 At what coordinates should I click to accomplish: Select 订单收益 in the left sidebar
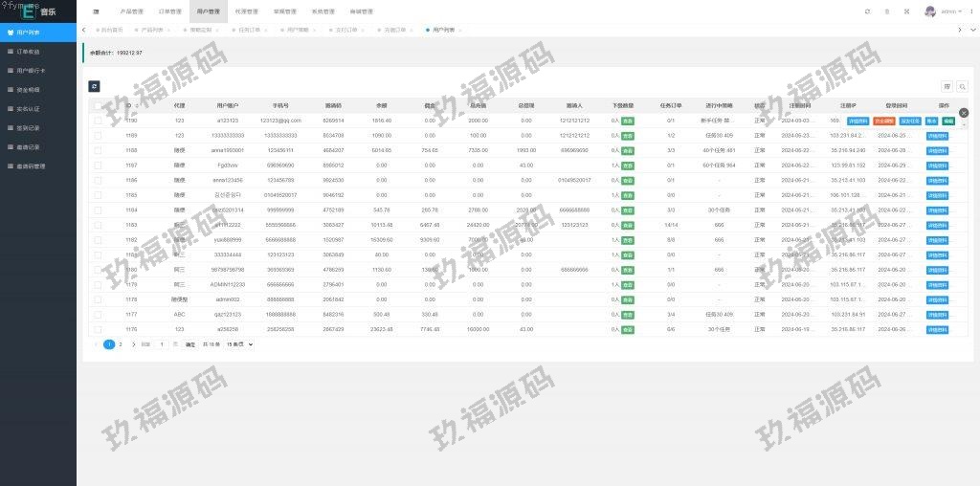(29, 51)
